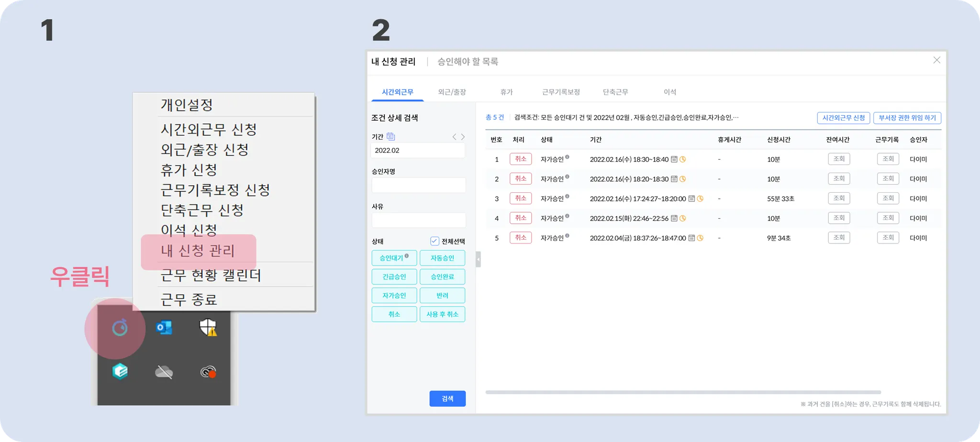The width and height of the screenshot is (980, 442).
Task: Switch to the 휴가 tab
Action: 506,92
